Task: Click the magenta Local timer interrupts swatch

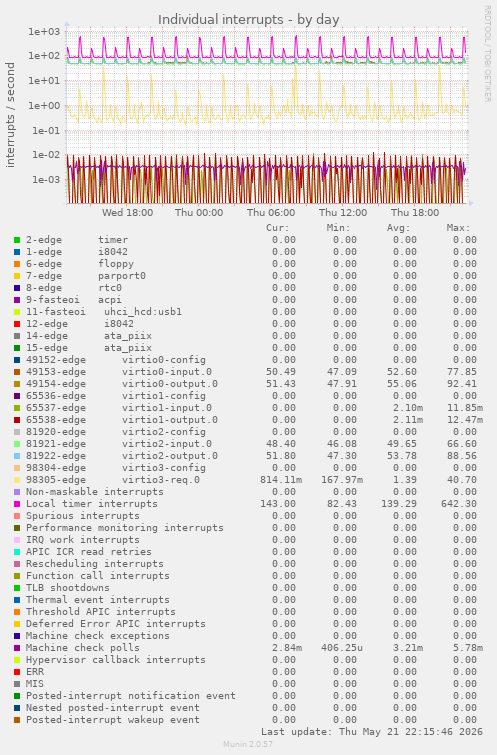Action: click(x=17, y=504)
